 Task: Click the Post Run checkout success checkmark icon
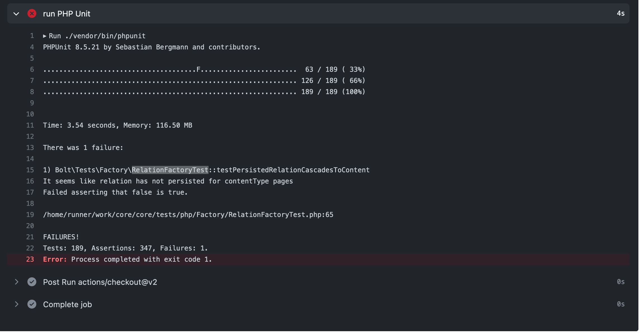coord(32,282)
